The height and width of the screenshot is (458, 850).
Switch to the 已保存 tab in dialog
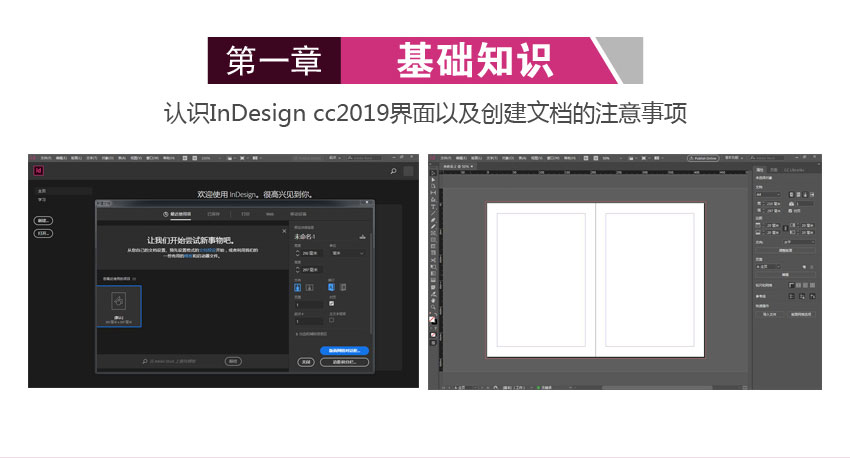(x=214, y=214)
